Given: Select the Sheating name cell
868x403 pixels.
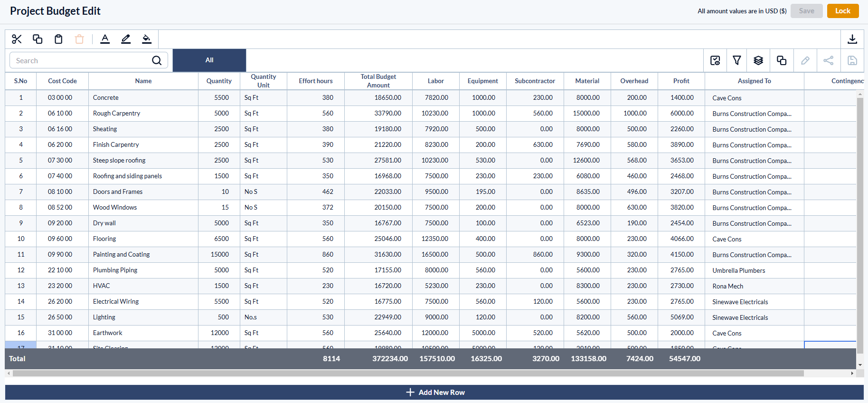Looking at the screenshot, I should click(x=143, y=129).
